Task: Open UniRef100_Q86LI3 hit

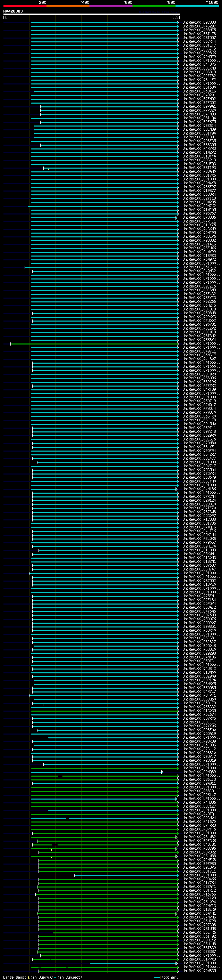Action: coord(199,779)
